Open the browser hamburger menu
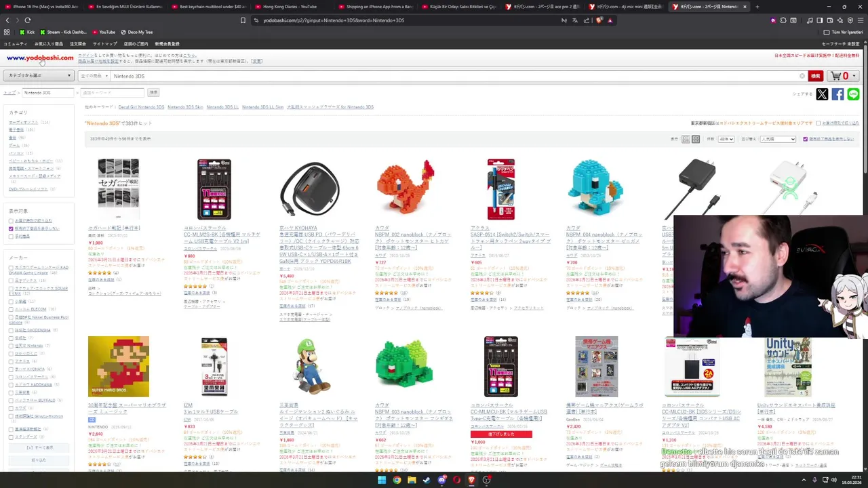 point(861,20)
